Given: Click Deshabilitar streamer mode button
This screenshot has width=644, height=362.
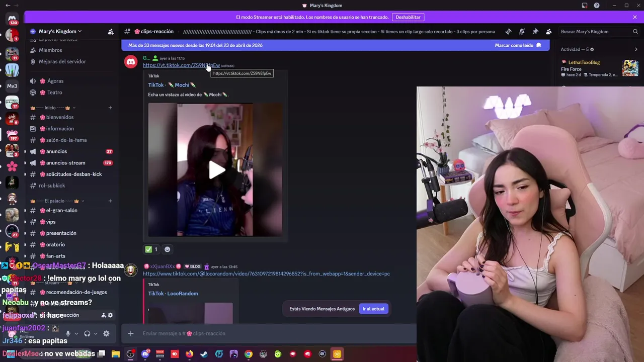Looking at the screenshot, I should click(408, 17).
